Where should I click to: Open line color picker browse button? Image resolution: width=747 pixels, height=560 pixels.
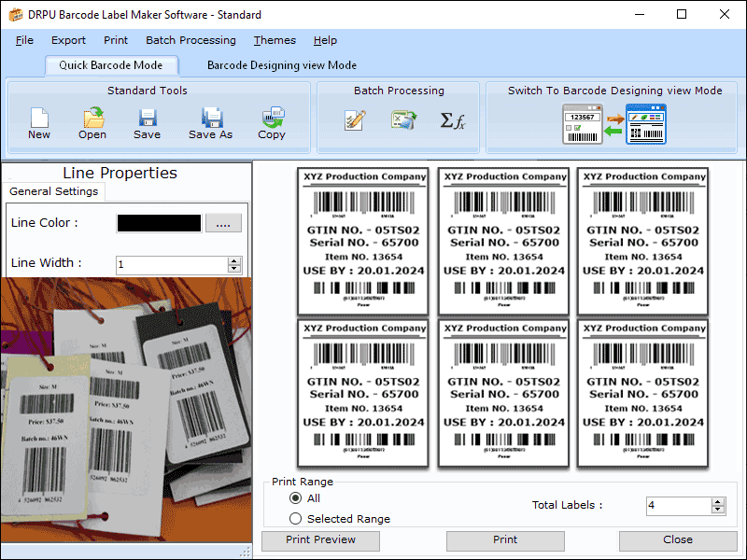tap(223, 223)
